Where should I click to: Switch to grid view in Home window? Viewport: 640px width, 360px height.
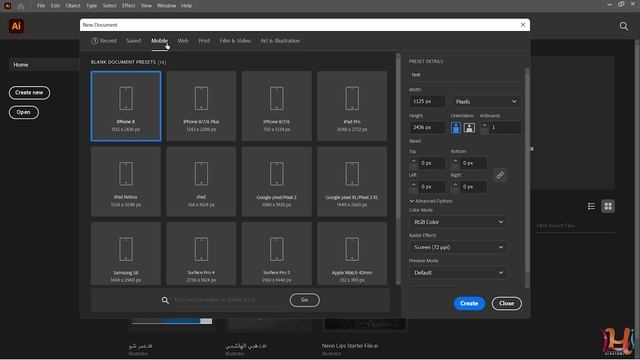[x=608, y=206]
